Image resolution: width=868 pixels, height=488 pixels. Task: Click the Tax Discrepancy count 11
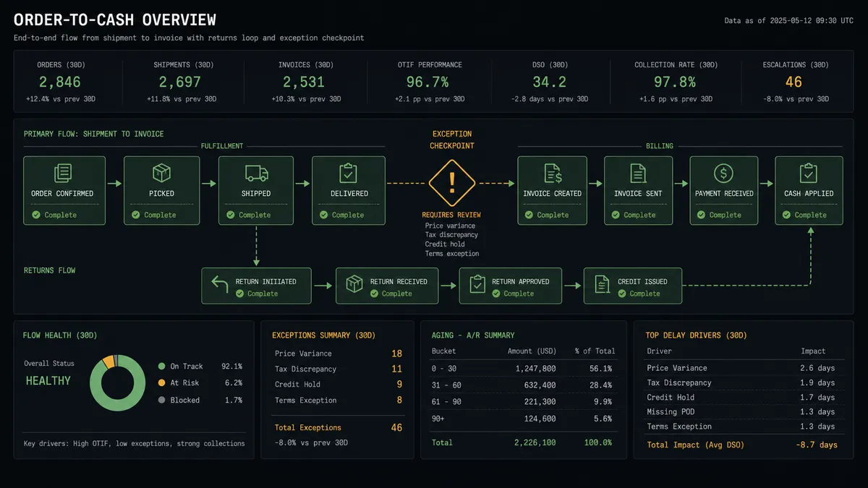tap(396, 369)
